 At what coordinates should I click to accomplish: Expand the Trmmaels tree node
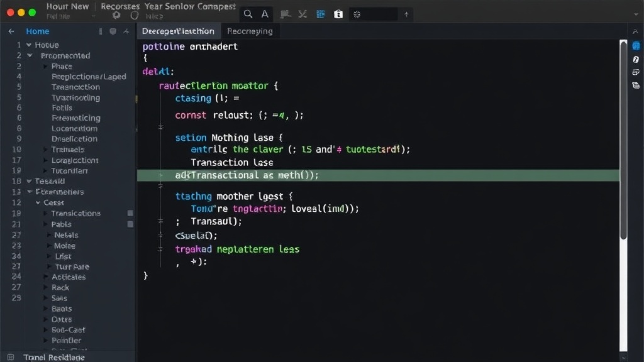pyautogui.click(x=45, y=150)
